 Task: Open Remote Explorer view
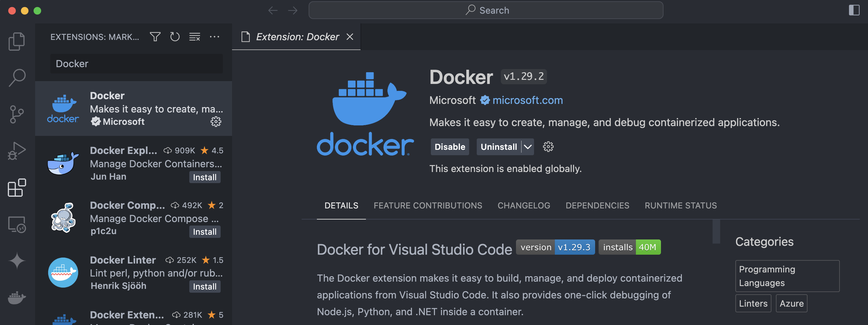(x=17, y=224)
